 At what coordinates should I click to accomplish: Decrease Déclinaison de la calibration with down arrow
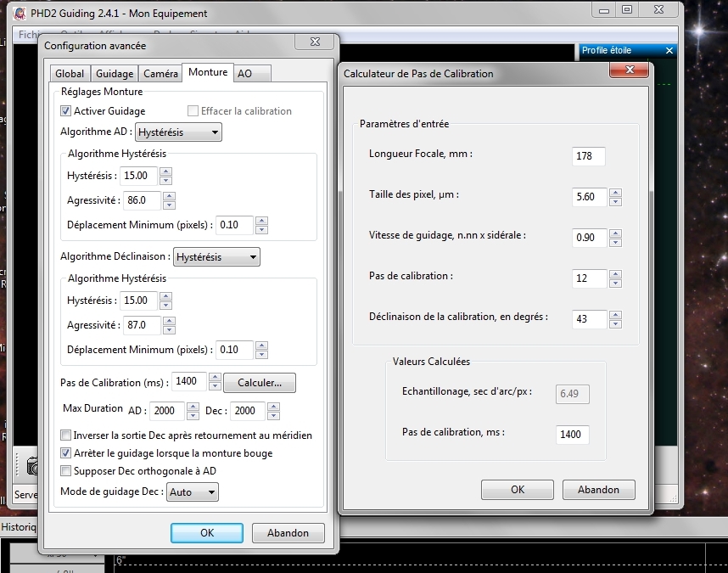point(615,324)
